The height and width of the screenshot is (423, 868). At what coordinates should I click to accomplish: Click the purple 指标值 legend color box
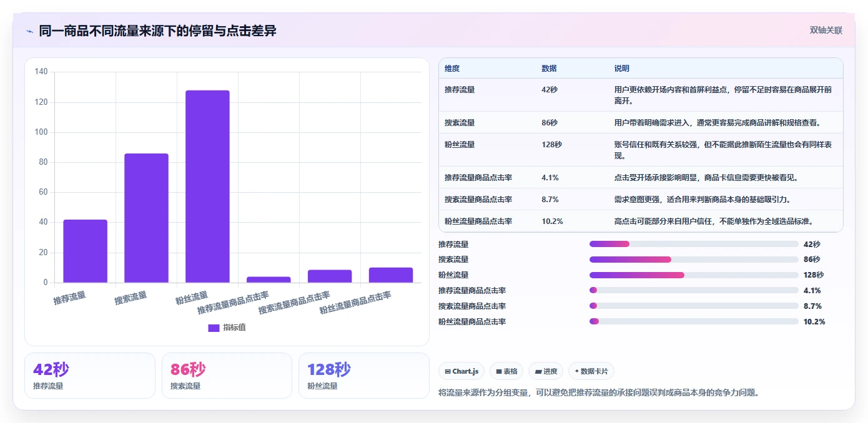(214, 328)
